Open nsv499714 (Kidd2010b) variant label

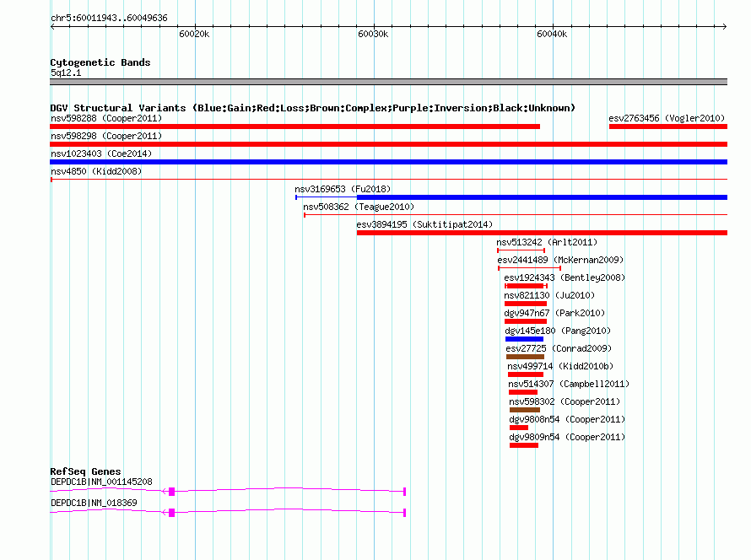tap(560, 366)
